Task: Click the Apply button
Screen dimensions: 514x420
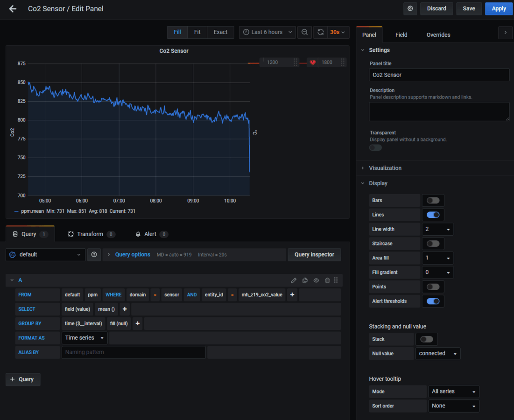Action: tap(499, 8)
